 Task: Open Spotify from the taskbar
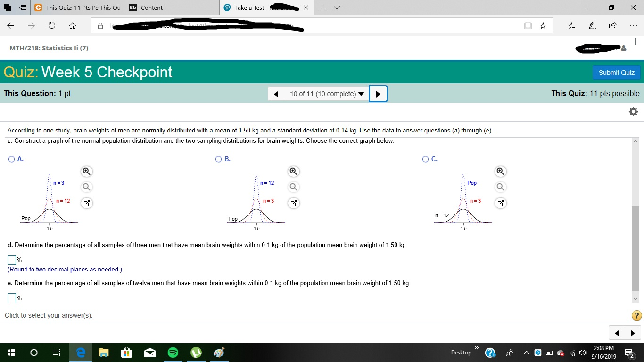[x=173, y=352]
